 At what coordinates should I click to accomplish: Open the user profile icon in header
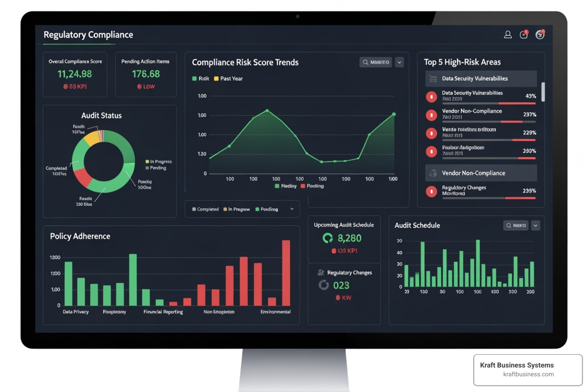[508, 35]
